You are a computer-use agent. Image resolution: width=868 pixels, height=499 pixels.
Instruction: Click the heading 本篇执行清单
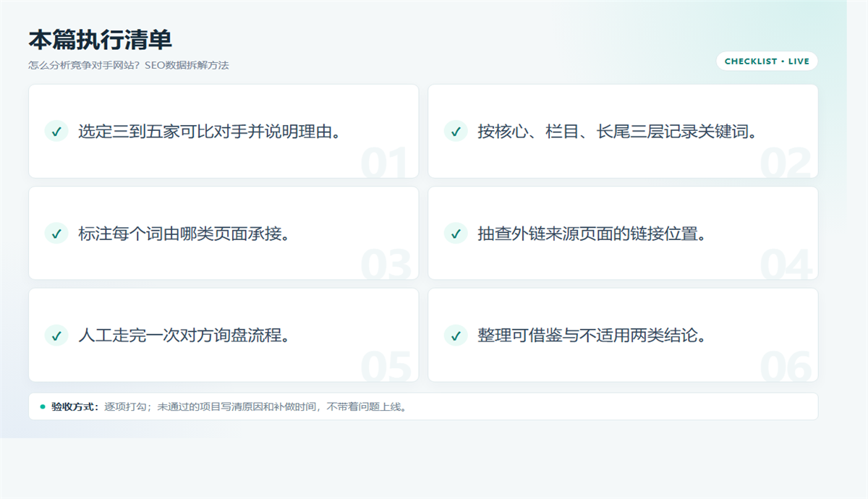100,40
